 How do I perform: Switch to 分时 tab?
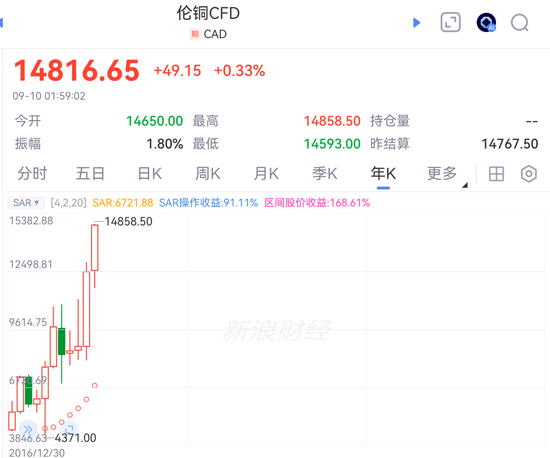coord(32,174)
